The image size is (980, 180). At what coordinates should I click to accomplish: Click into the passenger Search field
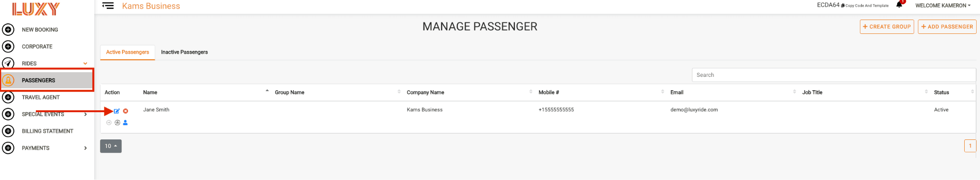[834, 75]
